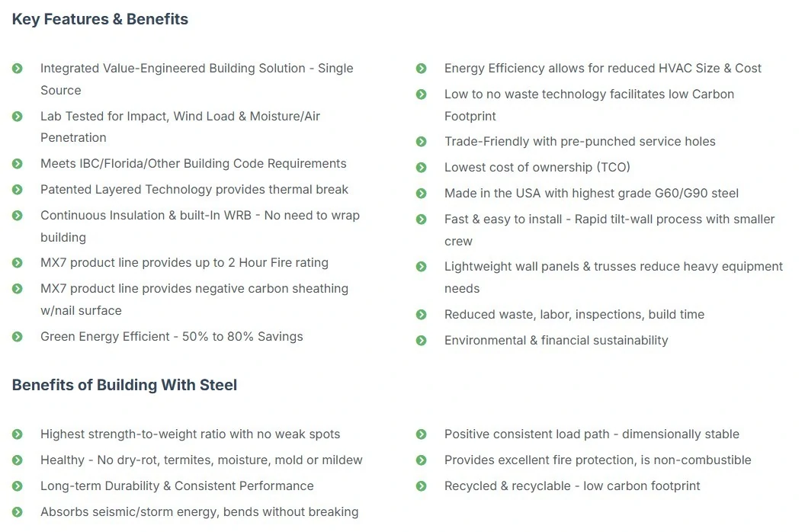Click the Key Features & Benefits heading
Image resolution: width=805 pixels, height=532 pixels.
[100, 20]
